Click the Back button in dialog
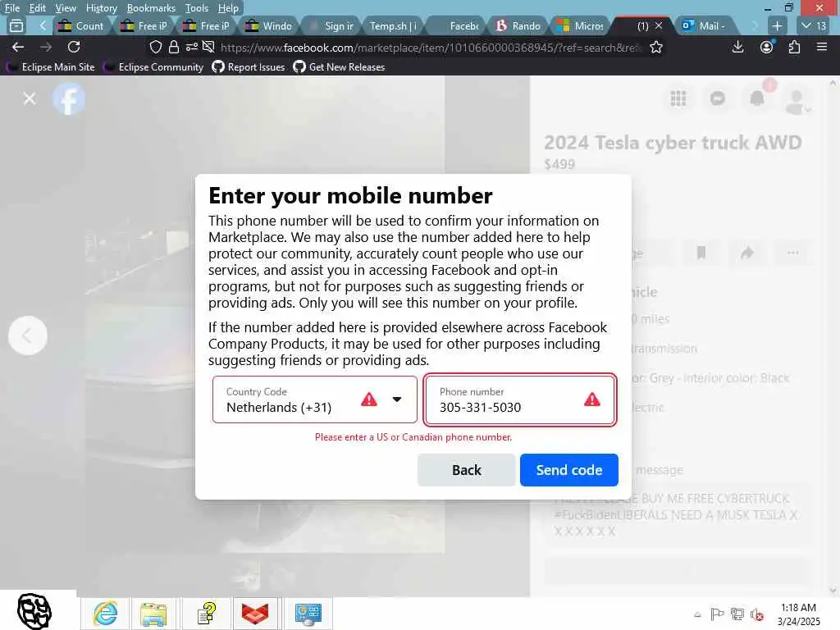Image resolution: width=840 pixels, height=630 pixels. [x=466, y=470]
